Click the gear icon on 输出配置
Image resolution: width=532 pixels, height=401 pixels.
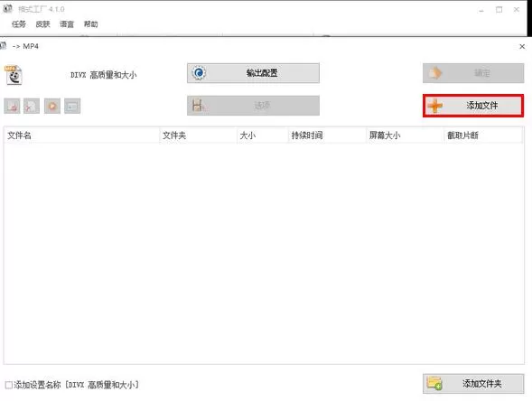199,73
